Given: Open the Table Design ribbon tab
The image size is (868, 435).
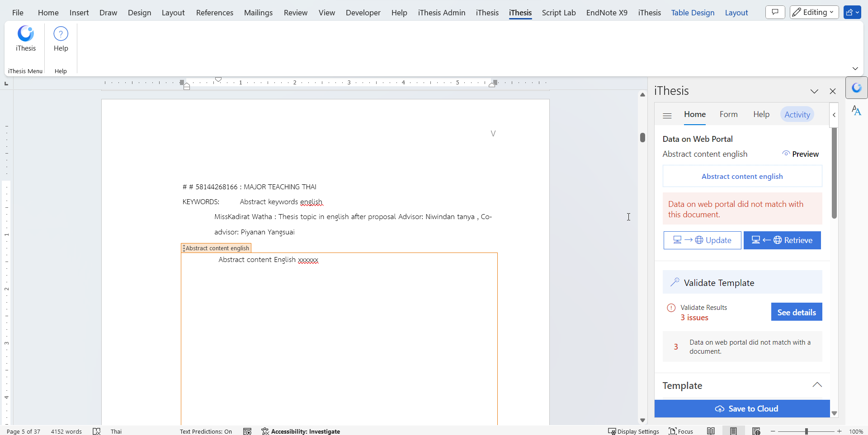Looking at the screenshot, I should [693, 13].
